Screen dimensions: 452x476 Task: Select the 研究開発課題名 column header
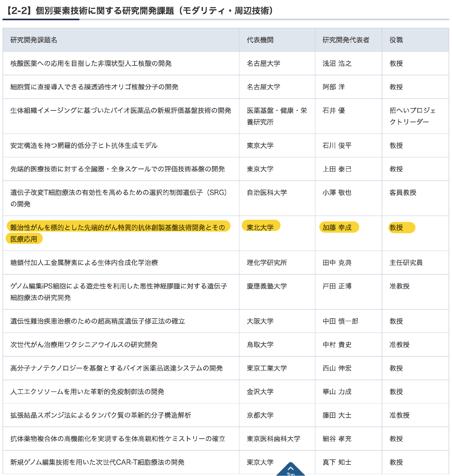(34, 40)
